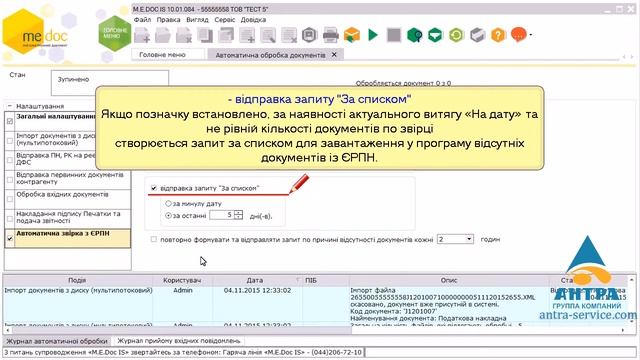Image resolution: width=640 pixels, height=360 pixels.
Task: Stop processing with the gray square button
Action: tap(394, 35)
